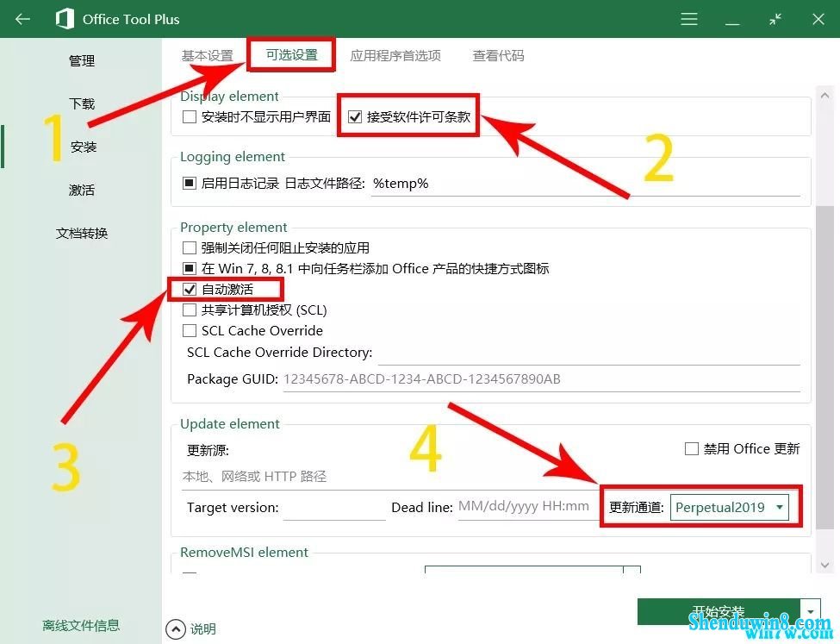Screen dimensions: 840x644
Task: Click the back arrow in title bar
Action: tap(22, 19)
